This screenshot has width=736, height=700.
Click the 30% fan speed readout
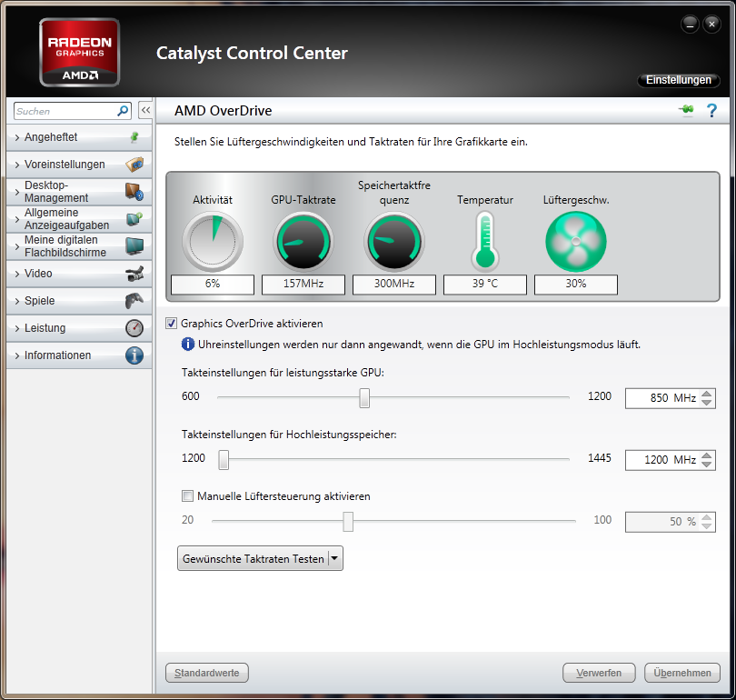576,284
